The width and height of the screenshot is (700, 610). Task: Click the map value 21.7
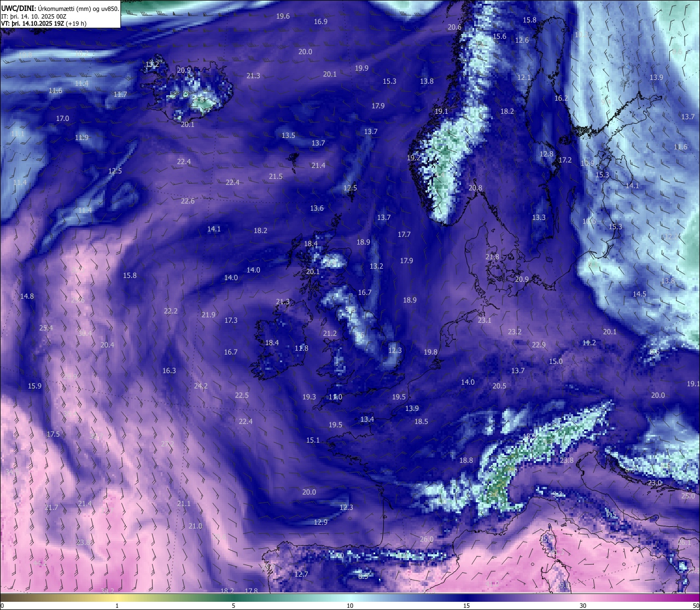(x=51, y=508)
